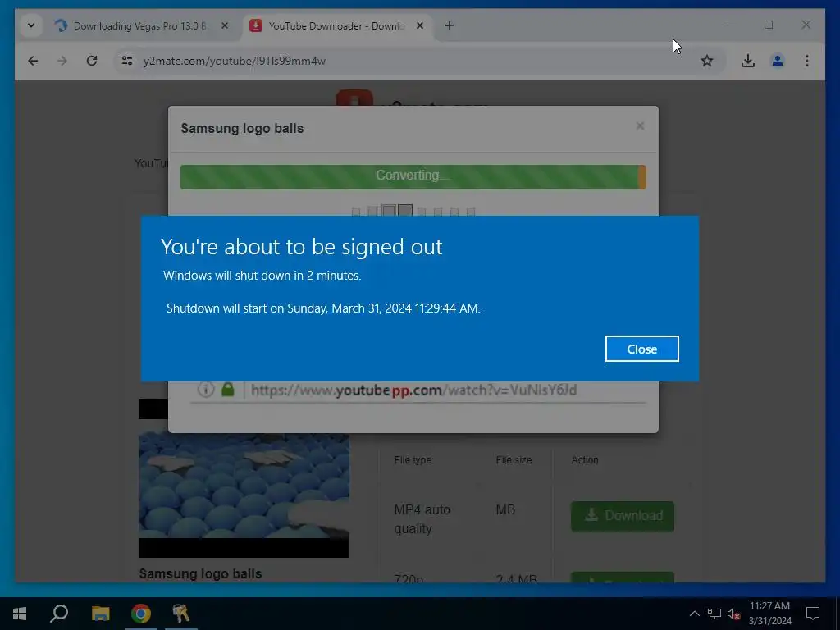Open site information icon in the address bar

click(127, 61)
